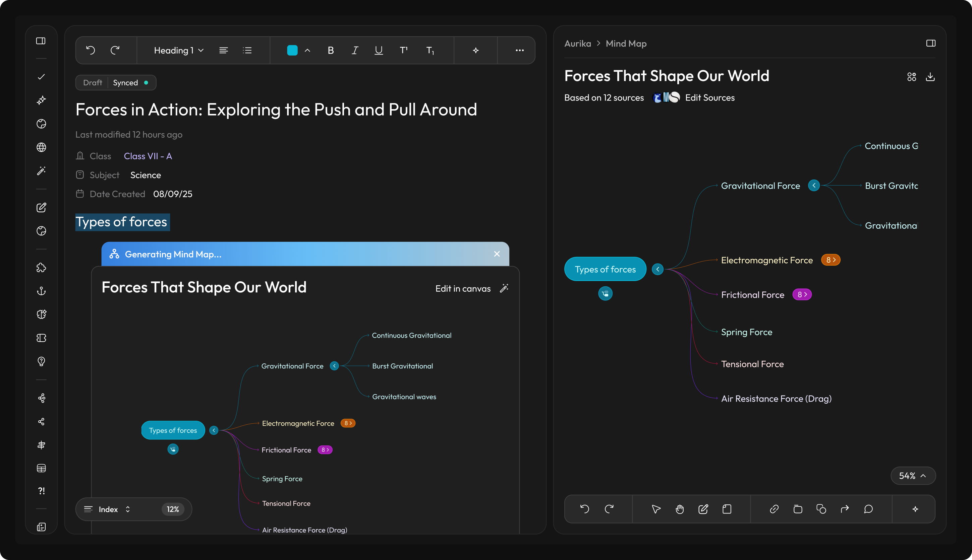Open the magic wand tool in left sidebar

tap(41, 171)
